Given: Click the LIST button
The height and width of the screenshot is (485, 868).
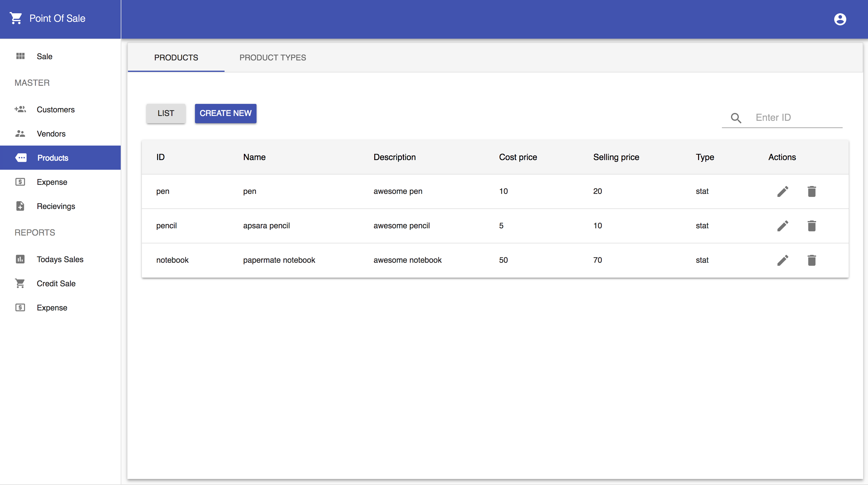Looking at the screenshot, I should tap(165, 113).
